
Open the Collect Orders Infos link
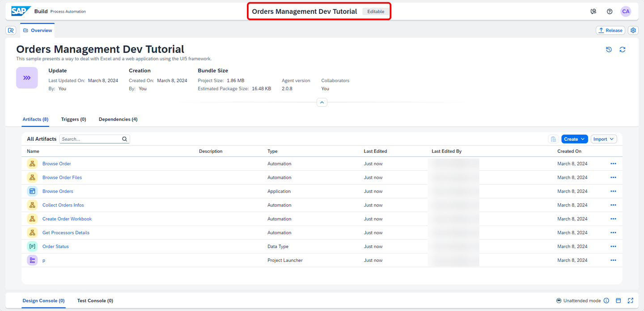(63, 205)
